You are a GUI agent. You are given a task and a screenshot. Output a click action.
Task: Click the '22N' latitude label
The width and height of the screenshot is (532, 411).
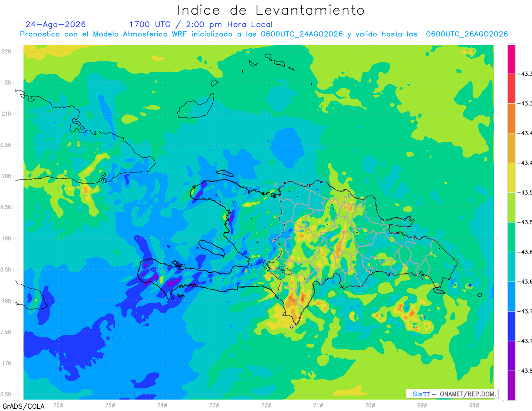click(x=7, y=51)
